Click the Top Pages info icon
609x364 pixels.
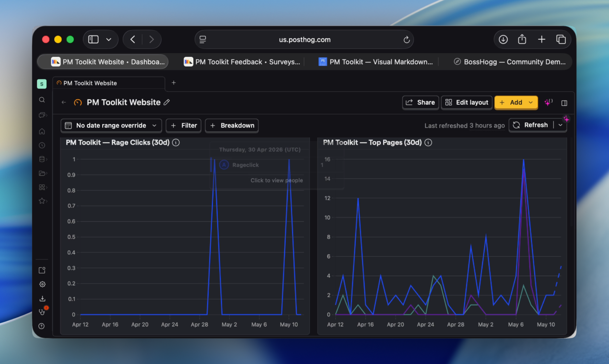click(428, 143)
